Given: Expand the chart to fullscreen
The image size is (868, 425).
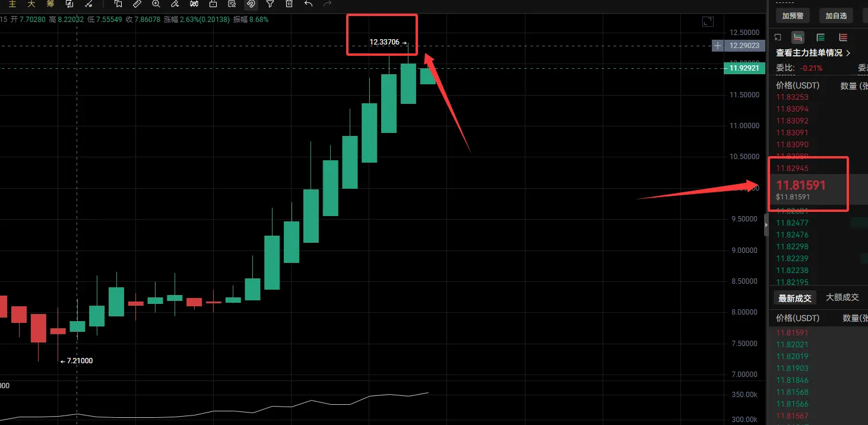Looking at the screenshot, I should (707, 21).
